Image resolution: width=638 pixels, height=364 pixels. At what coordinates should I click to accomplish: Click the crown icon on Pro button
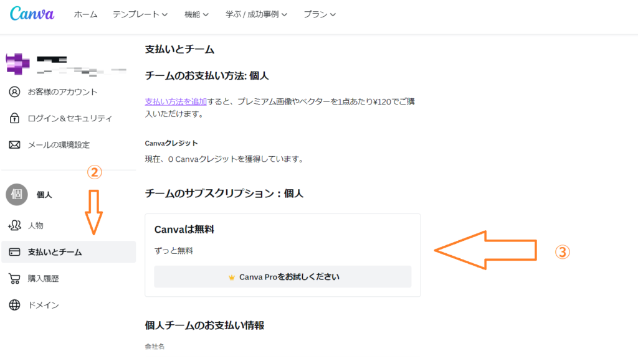(x=232, y=278)
